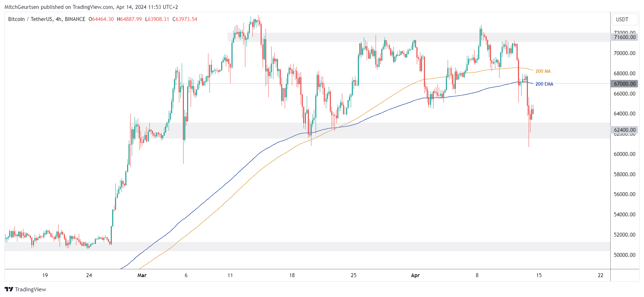Click the high value H64887.99
644x297 pixels.
pyautogui.click(x=129, y=19)
